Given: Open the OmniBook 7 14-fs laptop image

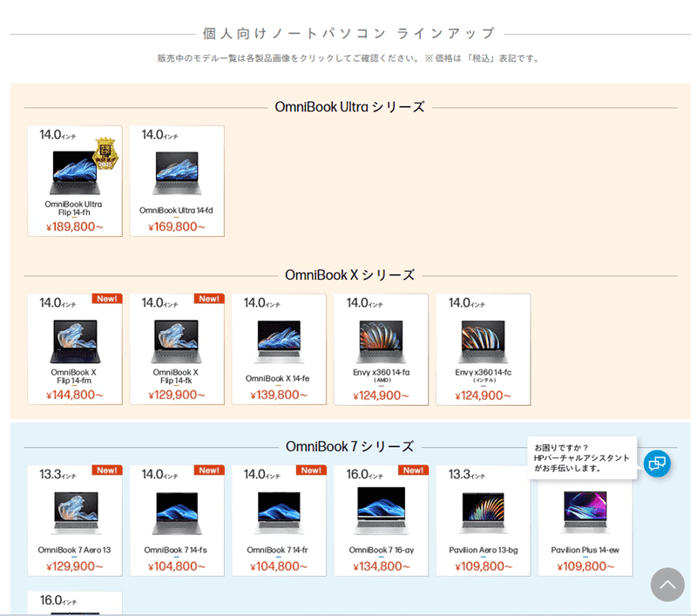Looking at the screenshot, I should 177,513.
